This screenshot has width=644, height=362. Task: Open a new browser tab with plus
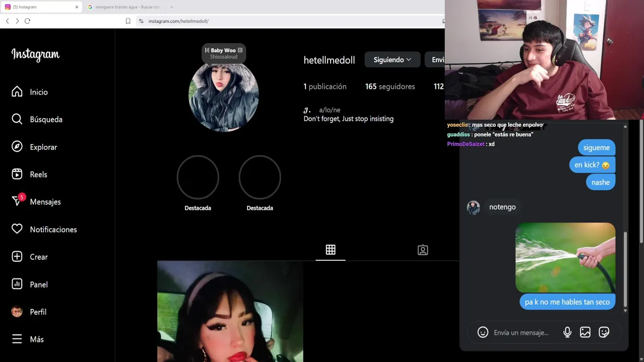click(172, 7)
